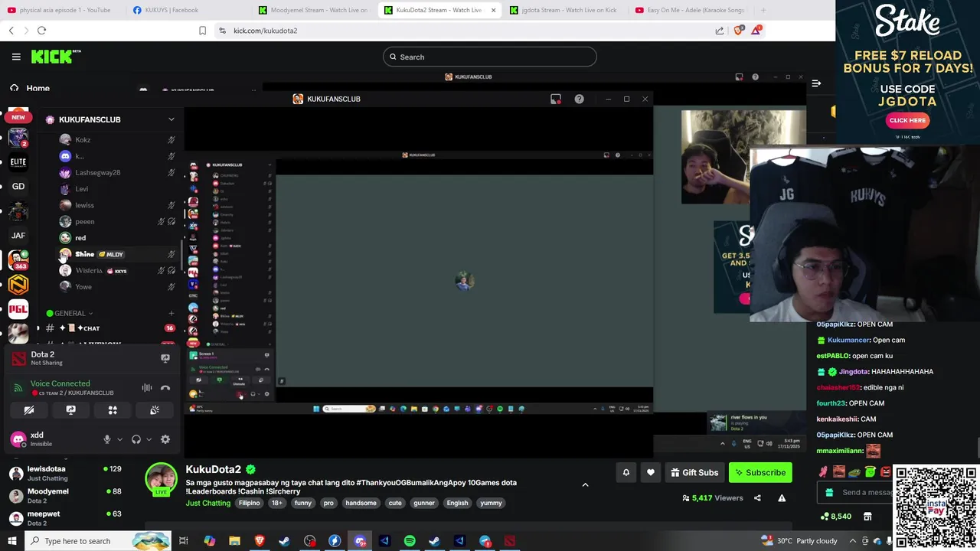Click the Search field on Kick
The height and width of the screenshot is (551, 980).
(490, 57)
